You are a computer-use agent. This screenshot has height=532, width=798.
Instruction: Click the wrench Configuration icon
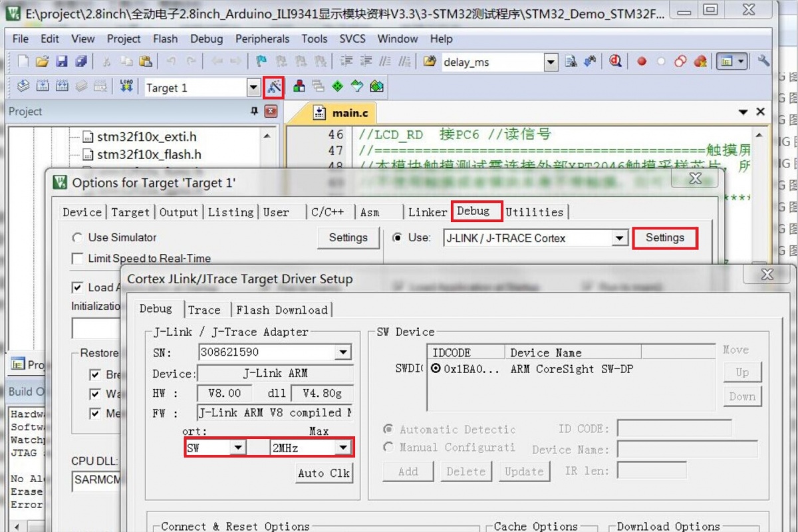(x=763, y=61)
